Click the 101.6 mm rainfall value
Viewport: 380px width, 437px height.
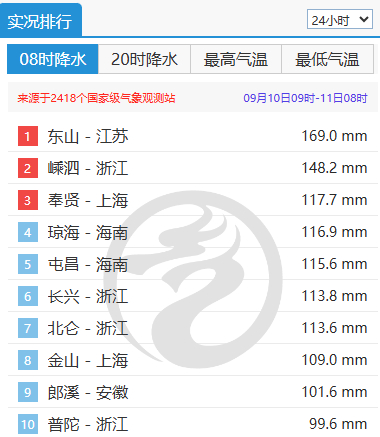coord(334,392)
